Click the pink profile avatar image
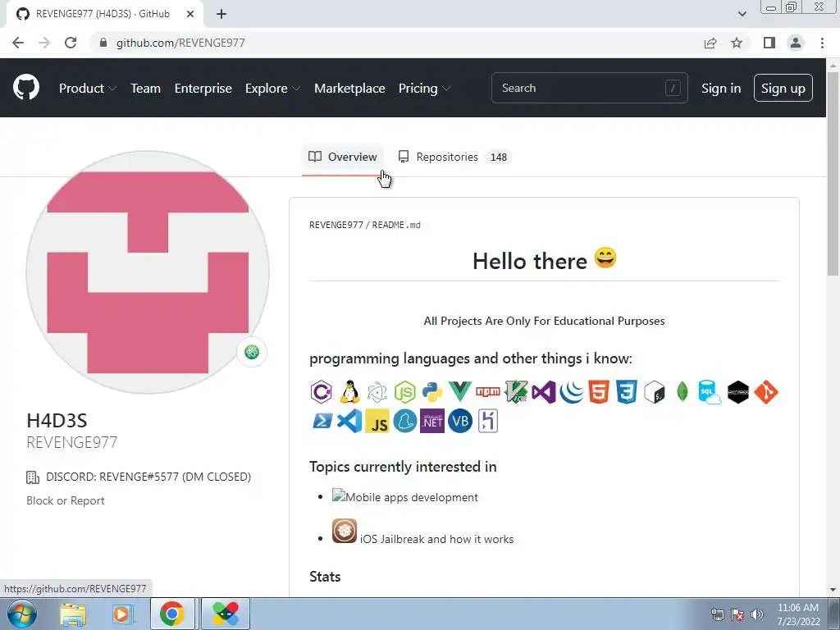The image size is (840, 630). (x=148, y=272)
